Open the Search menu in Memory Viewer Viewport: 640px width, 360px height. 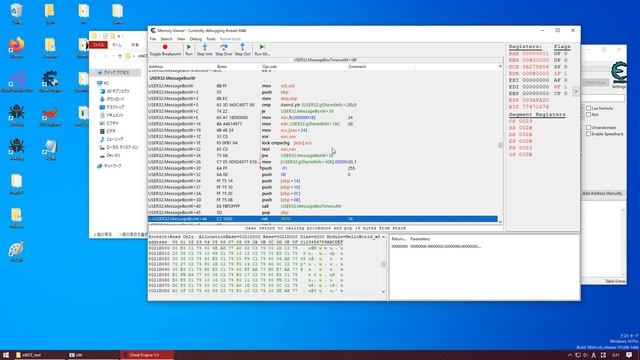pos(166,39)
